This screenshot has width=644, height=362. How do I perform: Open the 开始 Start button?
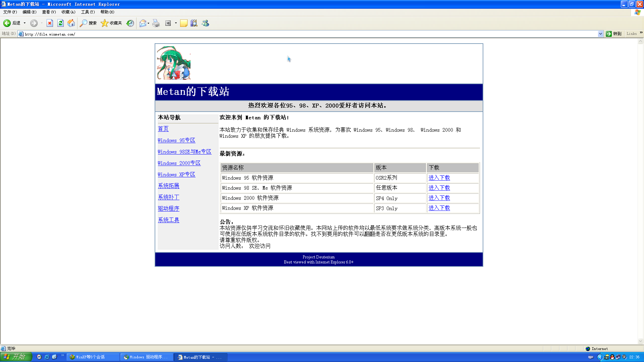click(16, 357)
